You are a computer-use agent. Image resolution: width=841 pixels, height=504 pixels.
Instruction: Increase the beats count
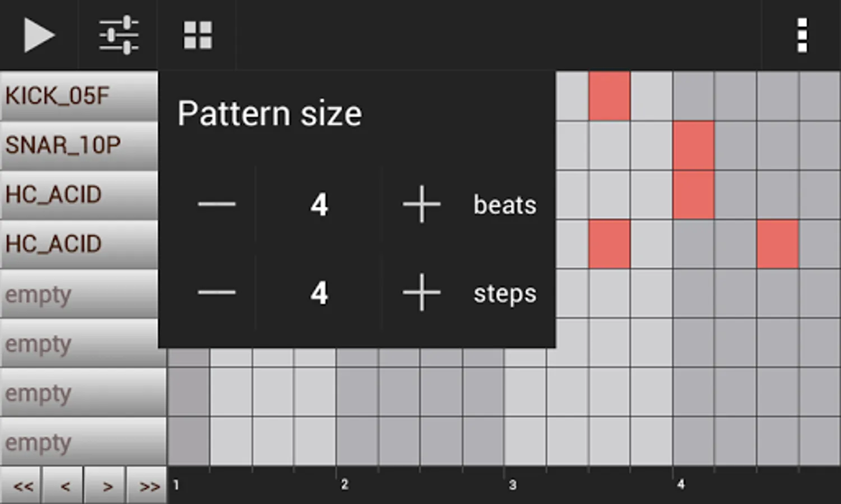coord(421,204)
